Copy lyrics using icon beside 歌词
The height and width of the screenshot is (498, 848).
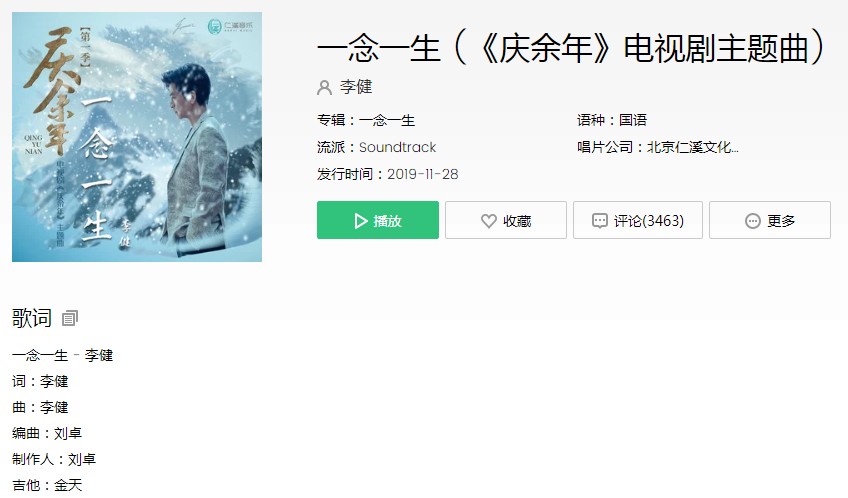(70, 318)
